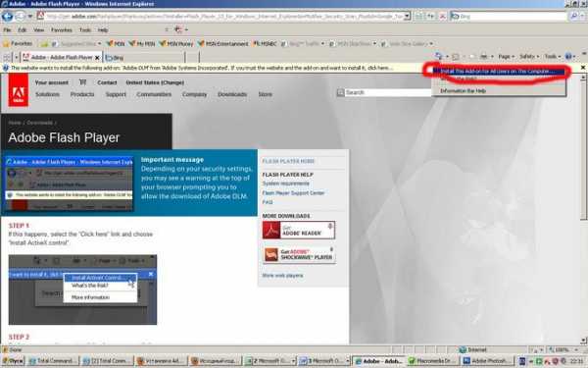Click the browser Back arrow button

[7, 16]
